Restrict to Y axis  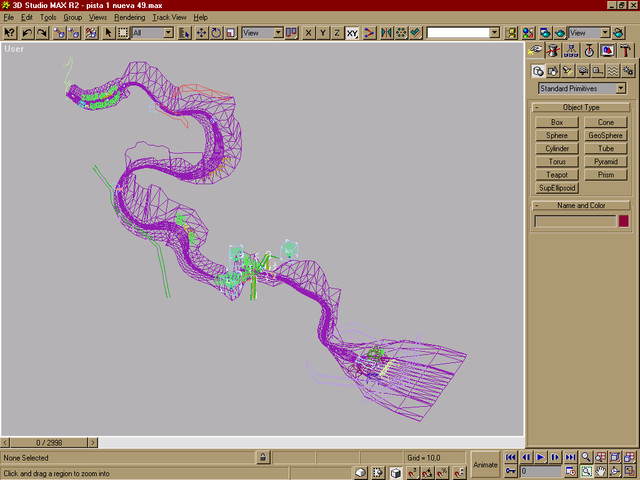click(x=323, y=33)
